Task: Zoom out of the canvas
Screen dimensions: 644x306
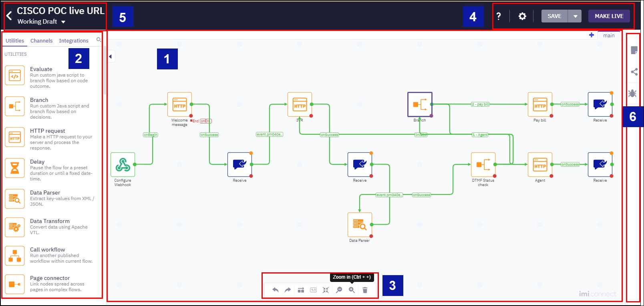Action: point(339,290)
